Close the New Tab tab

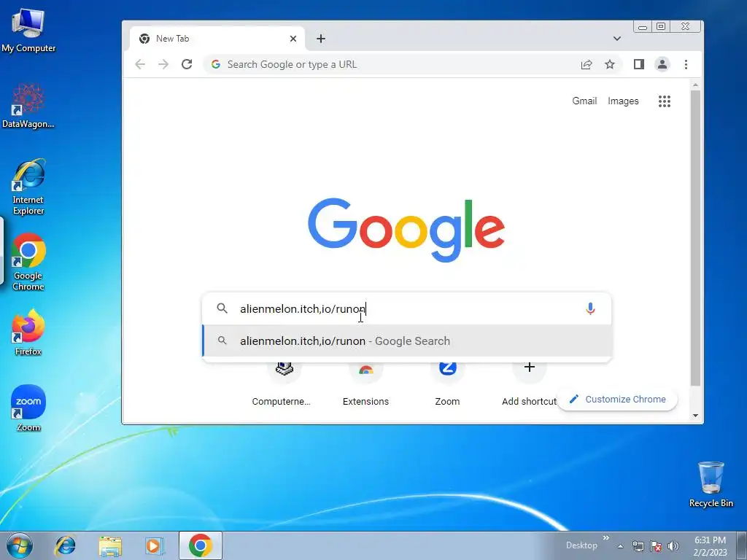[x=293, y=39]
